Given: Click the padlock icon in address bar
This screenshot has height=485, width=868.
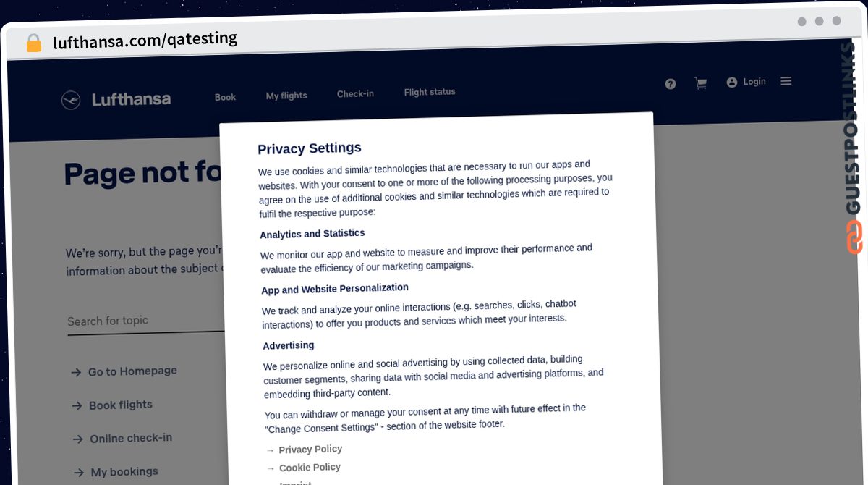Looking at the screenshot, I should (x=33, y=43).
